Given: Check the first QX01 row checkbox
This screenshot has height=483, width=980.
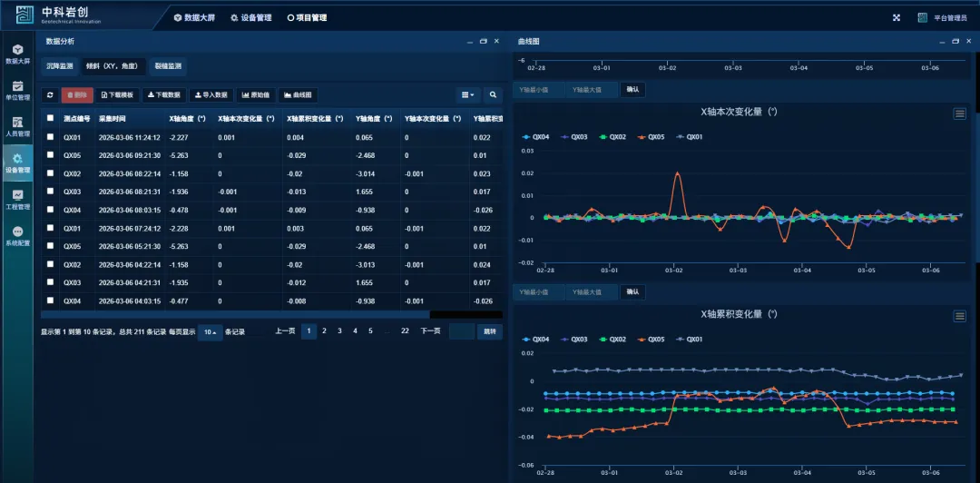Looking at the screenshot, I should click(x=50, y=138).
